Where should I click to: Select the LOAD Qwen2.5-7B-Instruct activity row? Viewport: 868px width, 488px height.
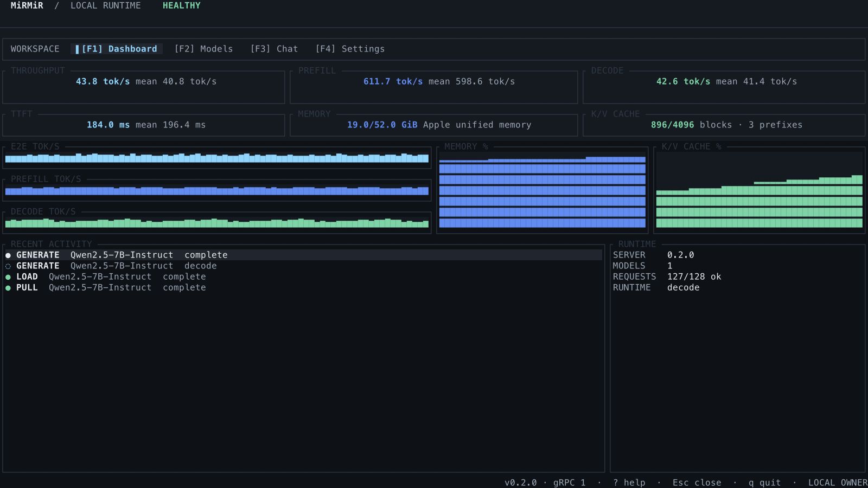point(304,277)
